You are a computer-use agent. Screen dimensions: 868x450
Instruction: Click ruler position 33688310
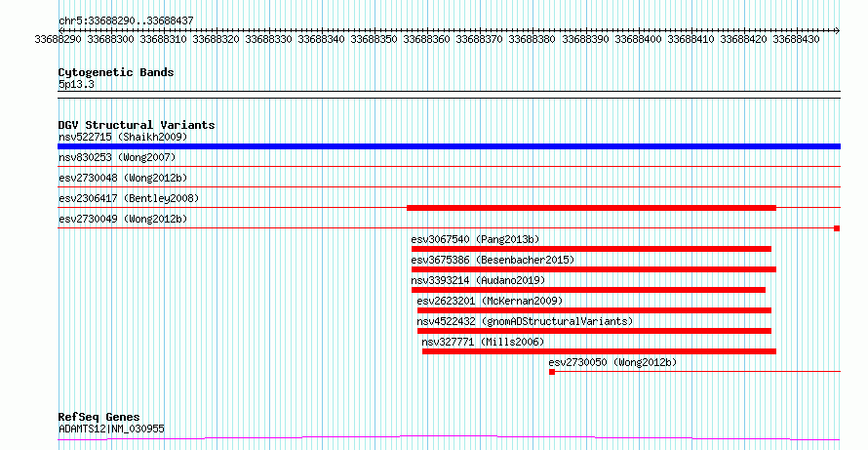coord(163,40)
